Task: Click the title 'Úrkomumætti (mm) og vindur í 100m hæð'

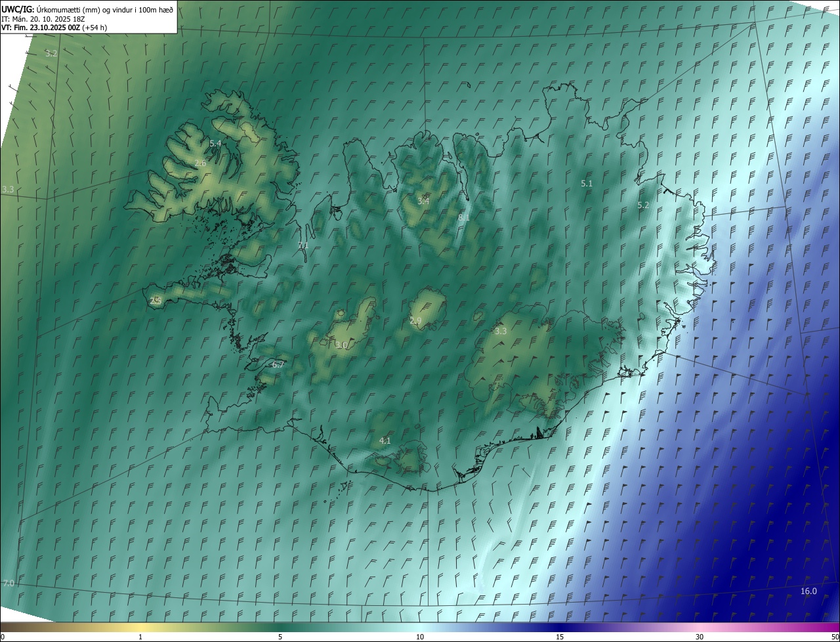Action: pyautogui.click(x=104, y=9)
